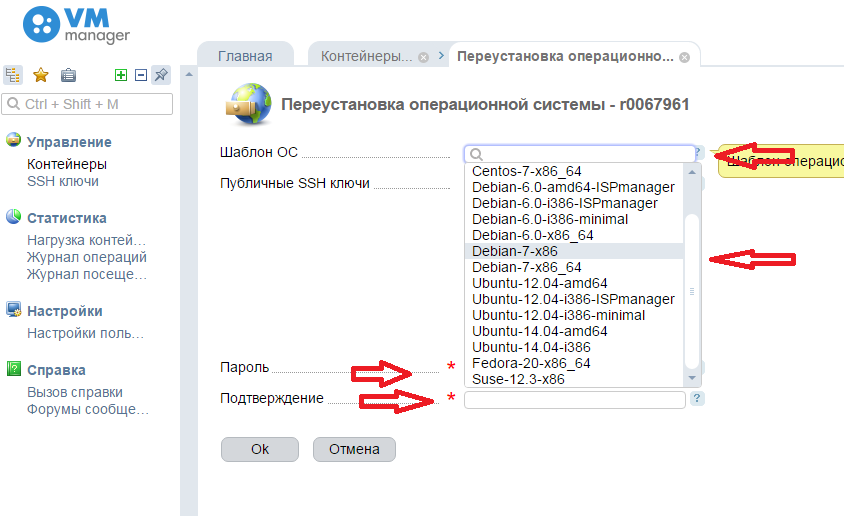Screen dimensions: 844x516
Task: Choose Debian-6.0-amd64-ISPmanager template
Action: (574, 187)
